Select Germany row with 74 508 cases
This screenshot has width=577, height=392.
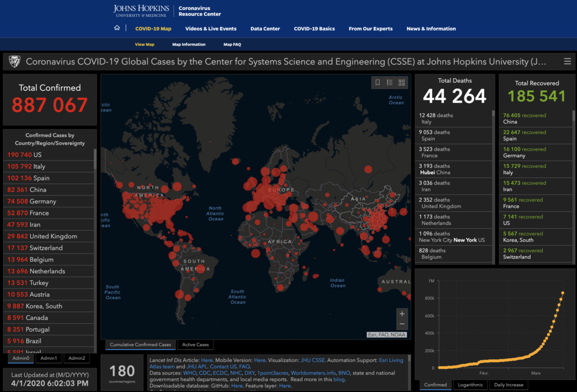pyautogui.click(x=48, y=201)
